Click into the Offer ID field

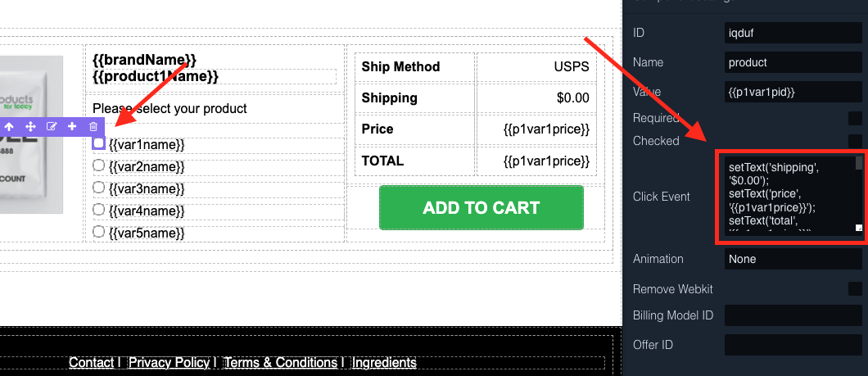click(793, 345)
